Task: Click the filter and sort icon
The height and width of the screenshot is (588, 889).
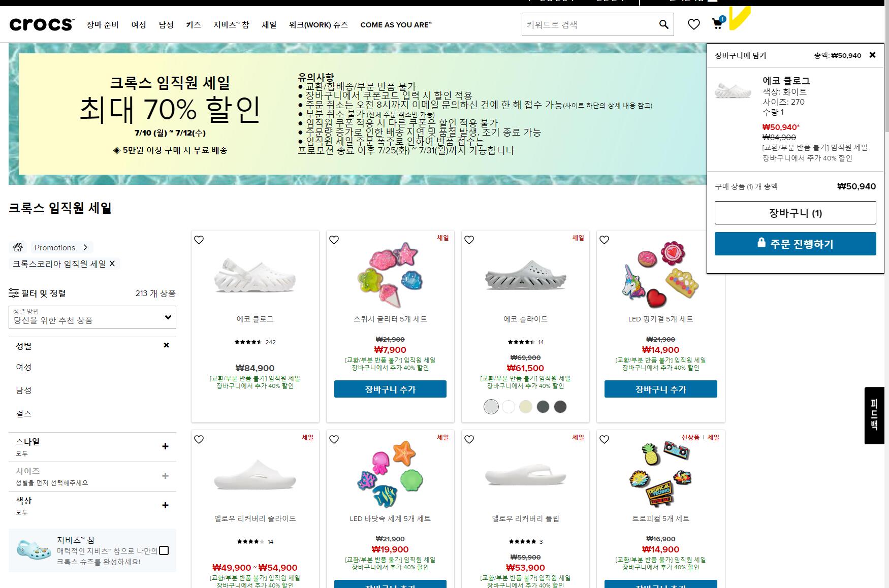Action: pos(14,293)
